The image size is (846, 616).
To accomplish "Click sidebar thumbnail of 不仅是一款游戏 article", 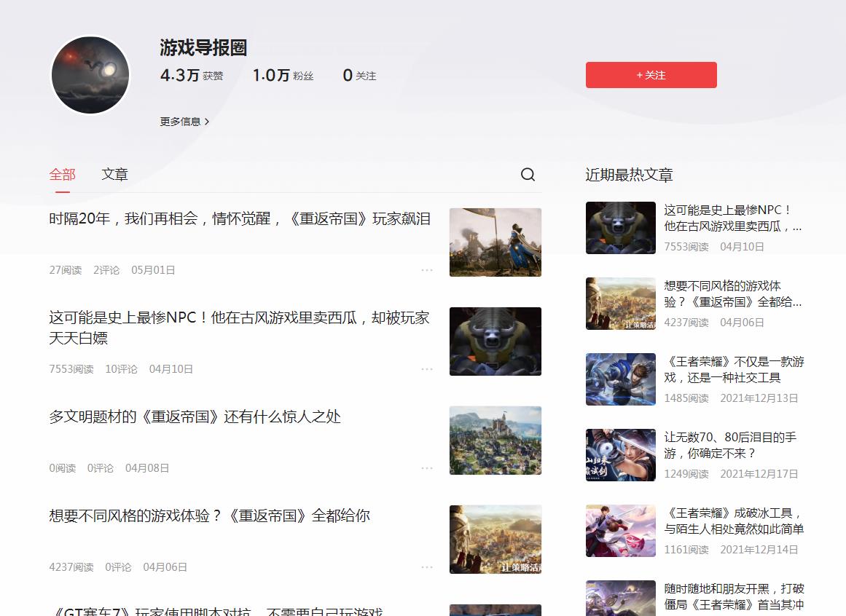I will pos(621,379).
